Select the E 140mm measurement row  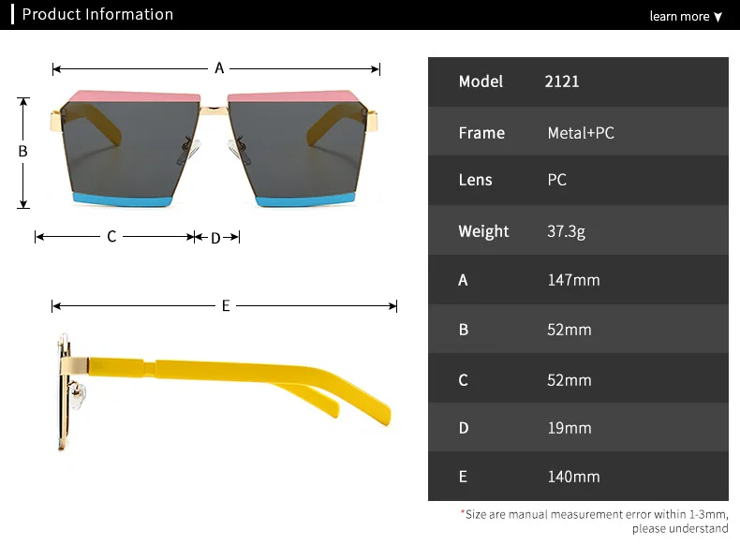pos(578,476)
